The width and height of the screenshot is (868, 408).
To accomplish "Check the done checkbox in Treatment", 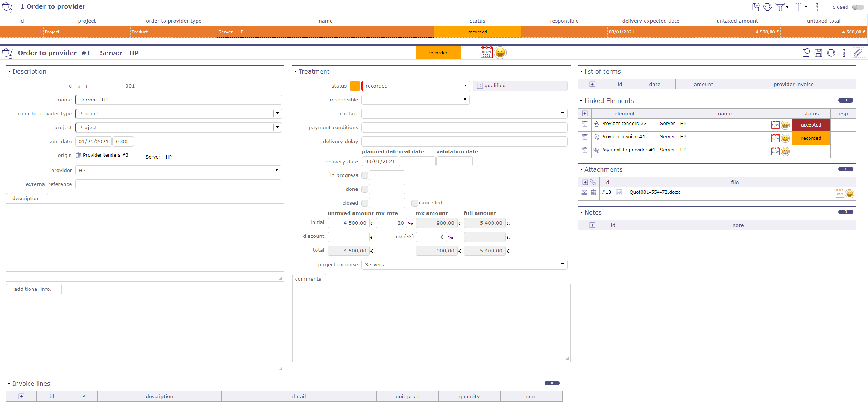I will click(x=364, y=189).
